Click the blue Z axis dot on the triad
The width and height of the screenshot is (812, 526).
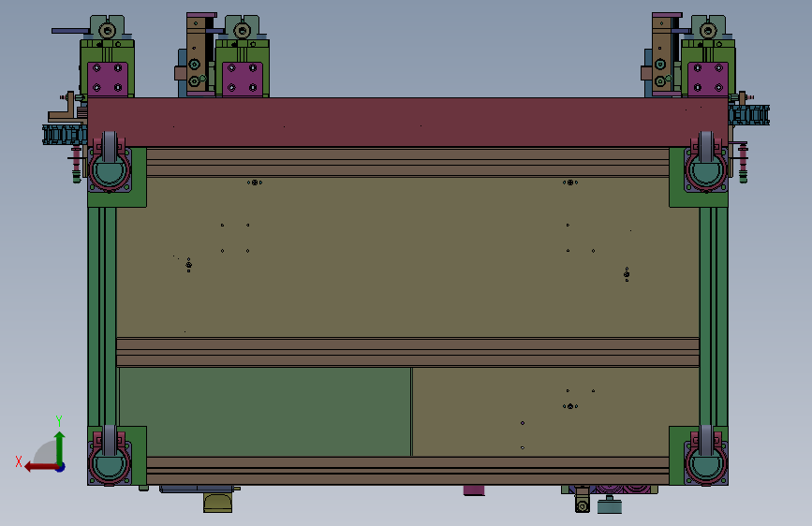[x=61, y=467]
